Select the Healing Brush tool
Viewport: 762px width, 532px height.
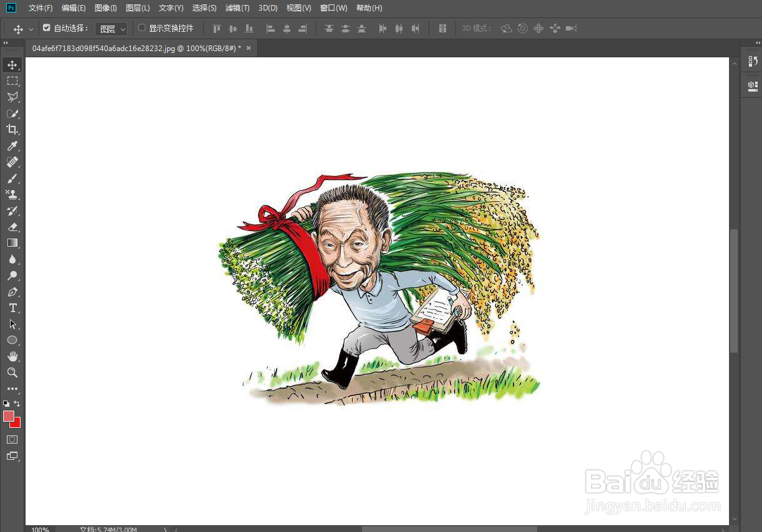[12, 162]
